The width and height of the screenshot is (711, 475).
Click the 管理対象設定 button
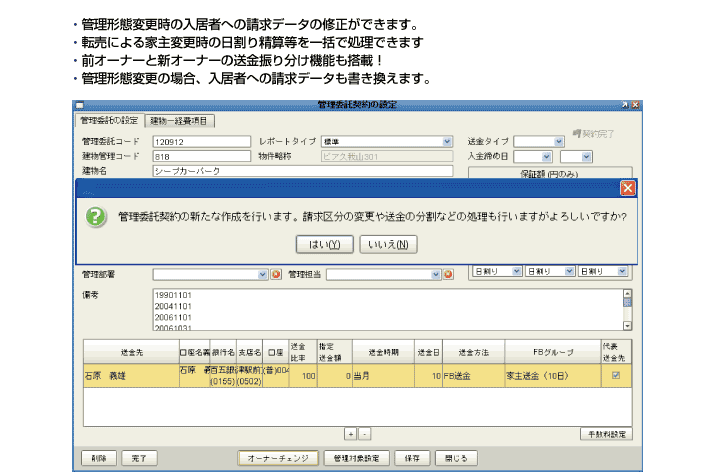coord(357,458)
